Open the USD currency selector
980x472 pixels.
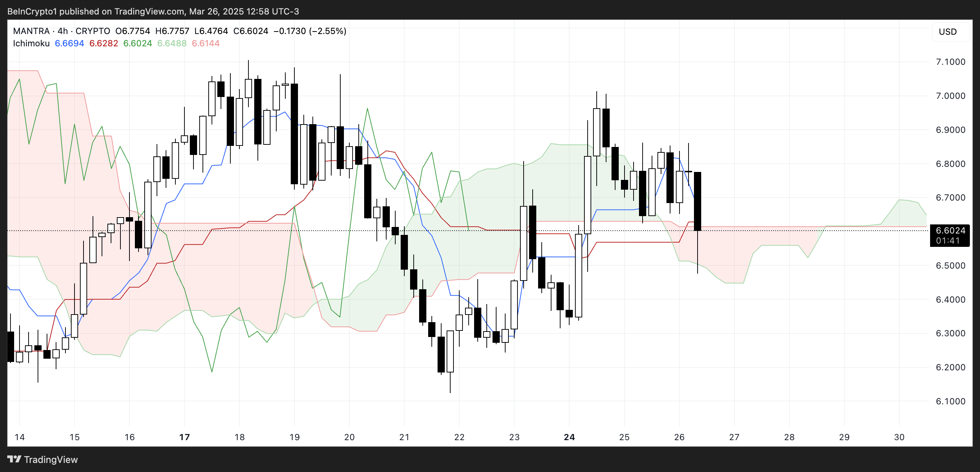pyautogui.click(x=947, y=31)
